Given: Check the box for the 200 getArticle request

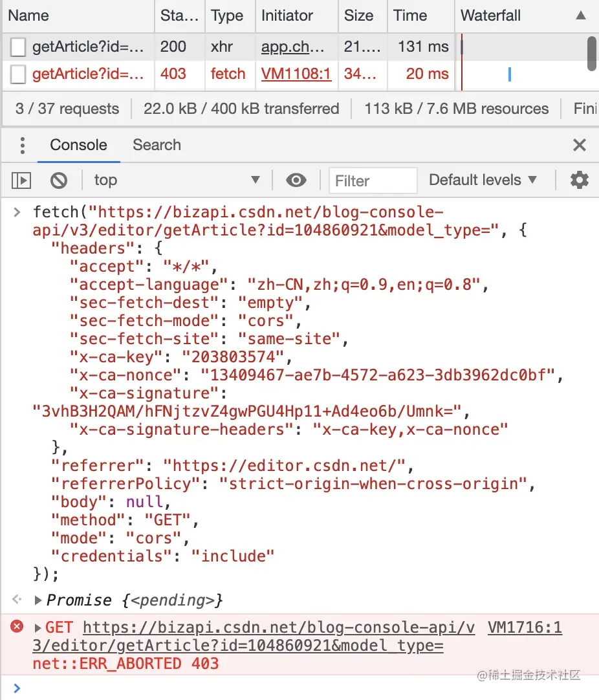Looking at the screenshot, I should click(x=18, y=47).
